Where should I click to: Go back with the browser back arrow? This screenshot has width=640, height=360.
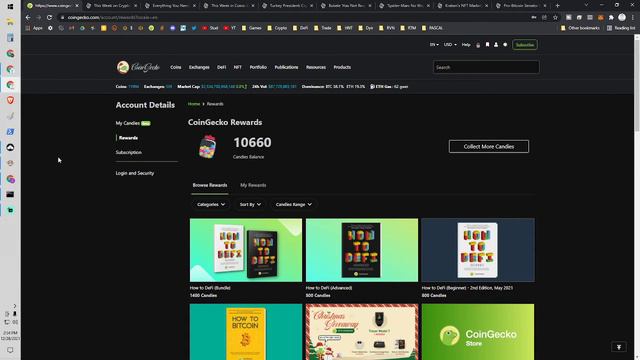(x=28, y=18)
